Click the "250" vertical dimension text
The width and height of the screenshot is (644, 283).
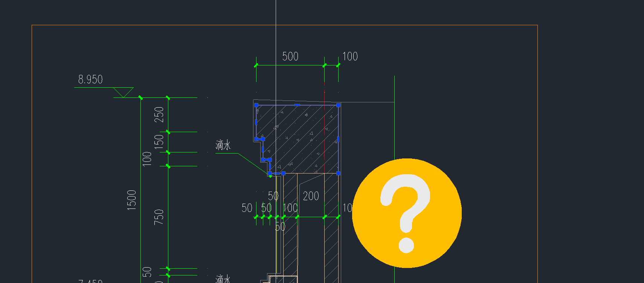(x=159, y=115)
